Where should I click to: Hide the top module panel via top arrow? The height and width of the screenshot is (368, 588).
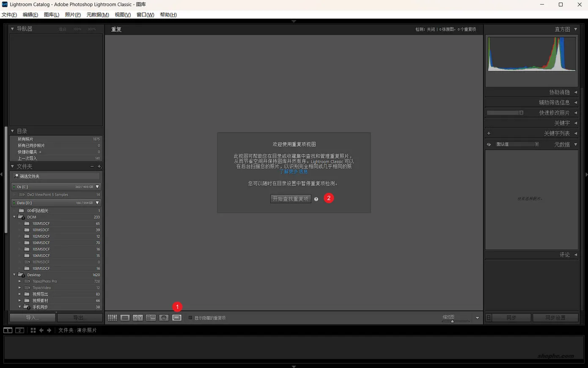click(294, 21)
